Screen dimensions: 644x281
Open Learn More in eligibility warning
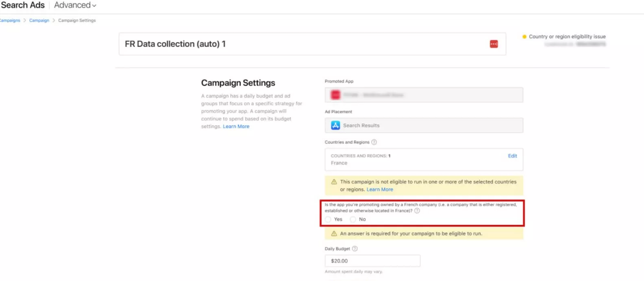pyautogui.click(x=380, y=189)
